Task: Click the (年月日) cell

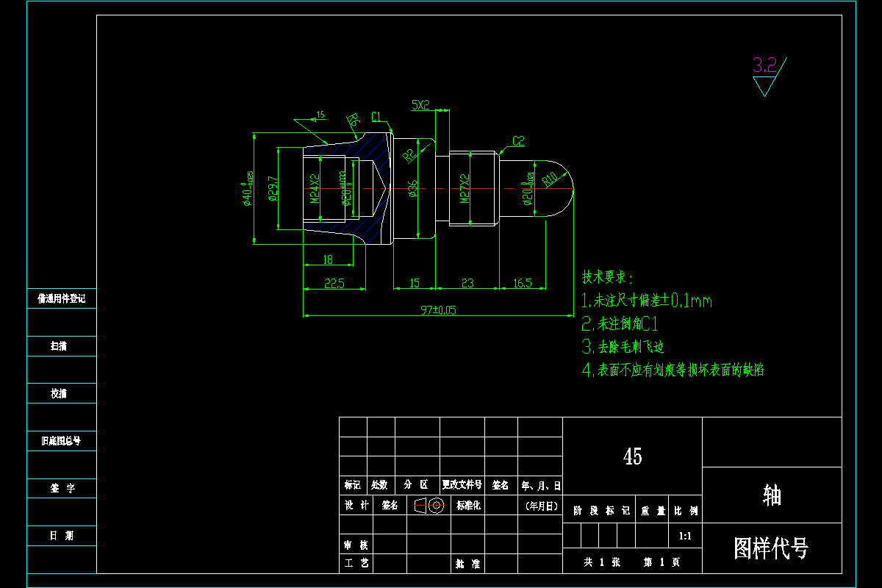Action: pyautogui.click(x=541, y=506)
